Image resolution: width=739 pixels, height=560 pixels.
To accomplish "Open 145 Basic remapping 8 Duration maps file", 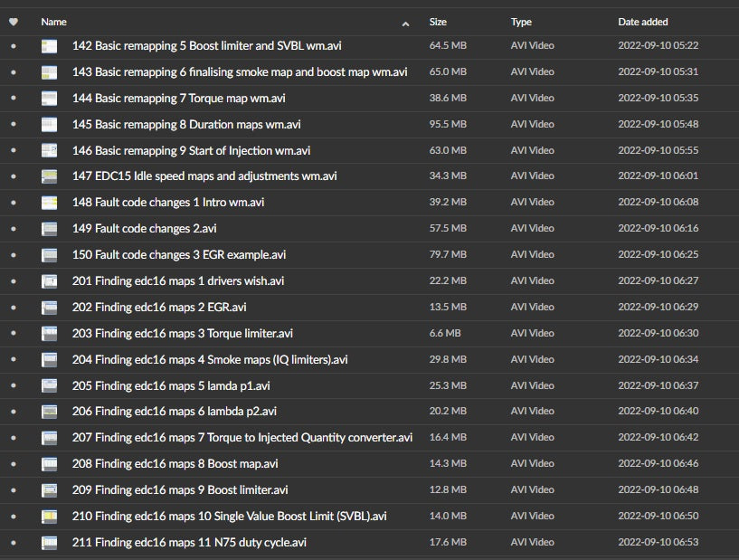I will 186,125.
